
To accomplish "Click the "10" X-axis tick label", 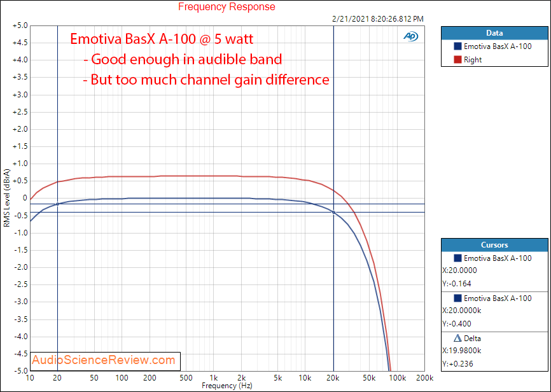I will pos(30,378).
